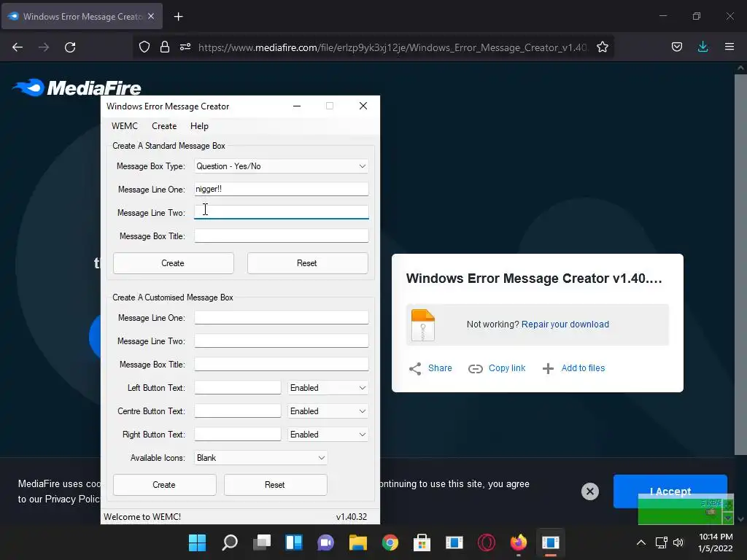The image size is (747, 560).
Task: Focus standard Message Line One field
Action: (281, 189)
